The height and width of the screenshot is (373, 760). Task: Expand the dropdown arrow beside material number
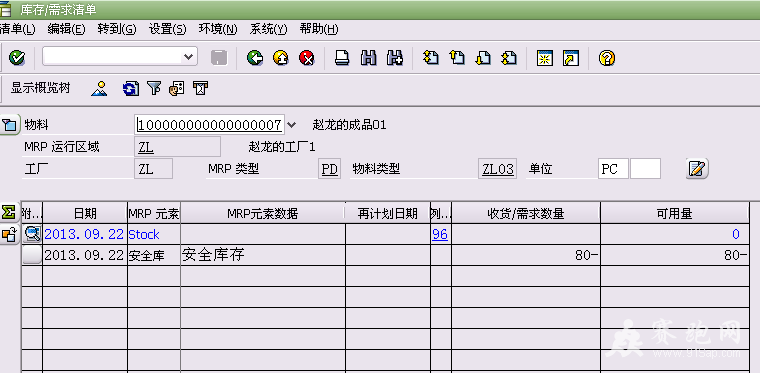point(291,125)
